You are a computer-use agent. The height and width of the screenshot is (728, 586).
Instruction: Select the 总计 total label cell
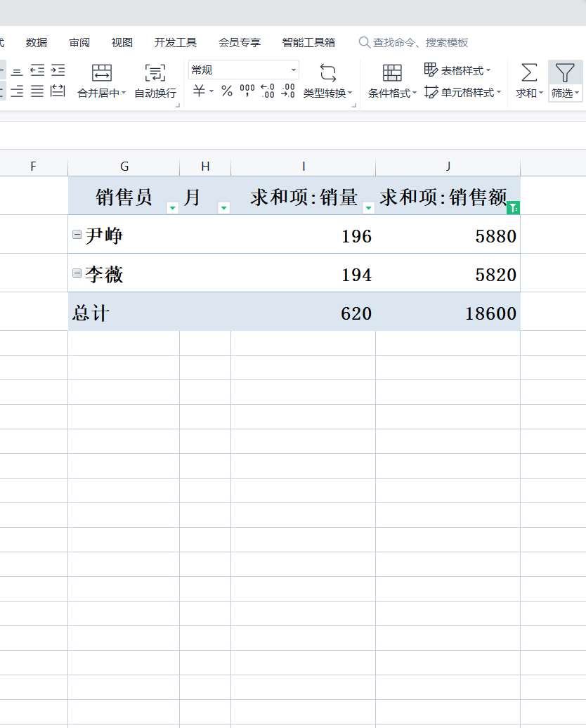pyautogui.click(x=124, y=311)
